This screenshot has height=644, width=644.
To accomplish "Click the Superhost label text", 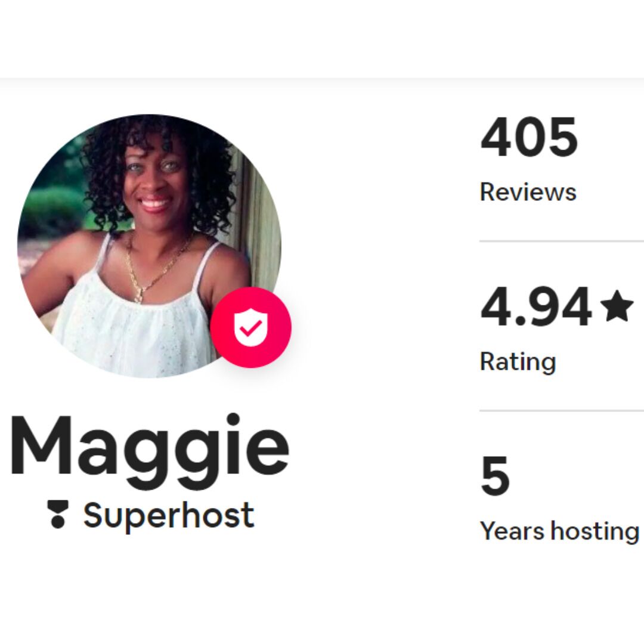I will tap(169, 515).
